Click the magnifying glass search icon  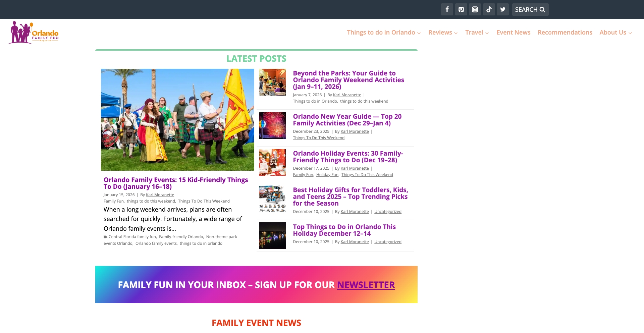point(542,9)
